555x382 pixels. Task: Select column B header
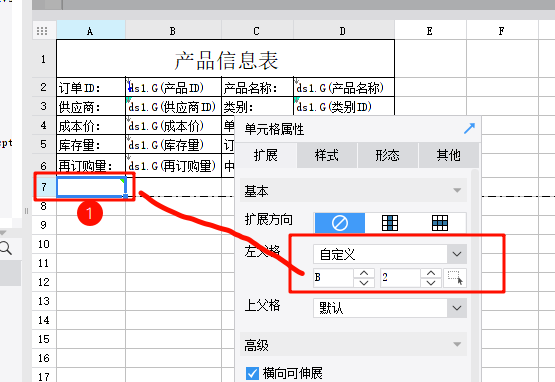tap(173, 31)
